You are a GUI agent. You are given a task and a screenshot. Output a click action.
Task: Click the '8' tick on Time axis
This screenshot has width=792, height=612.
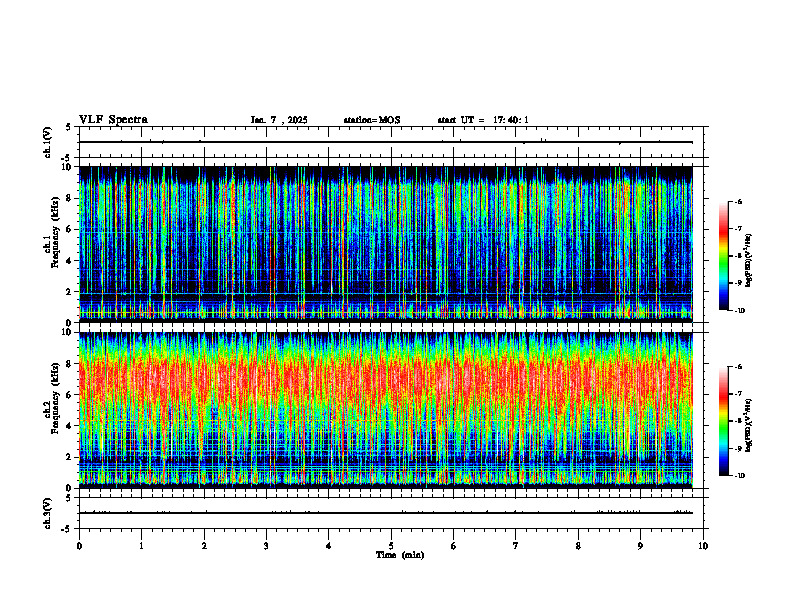click(x=578, y=546)
